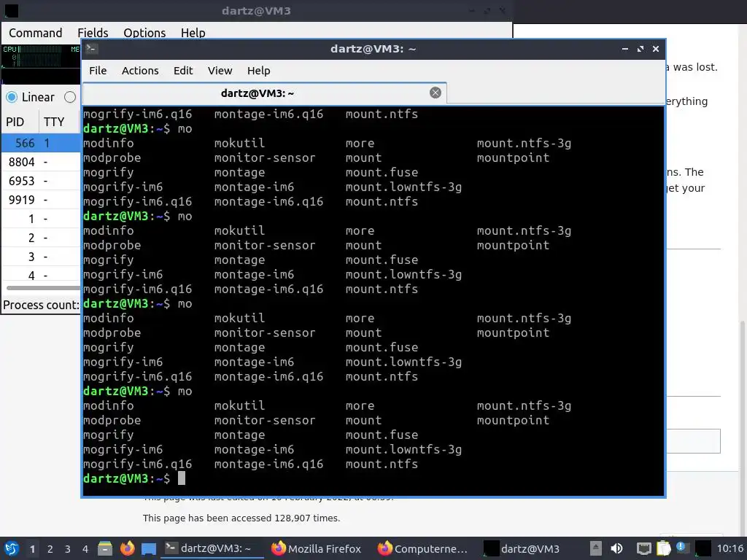This screenshot has height=560, width=747.
Task: Select process row with PID 1
Action: pos(41,219)
